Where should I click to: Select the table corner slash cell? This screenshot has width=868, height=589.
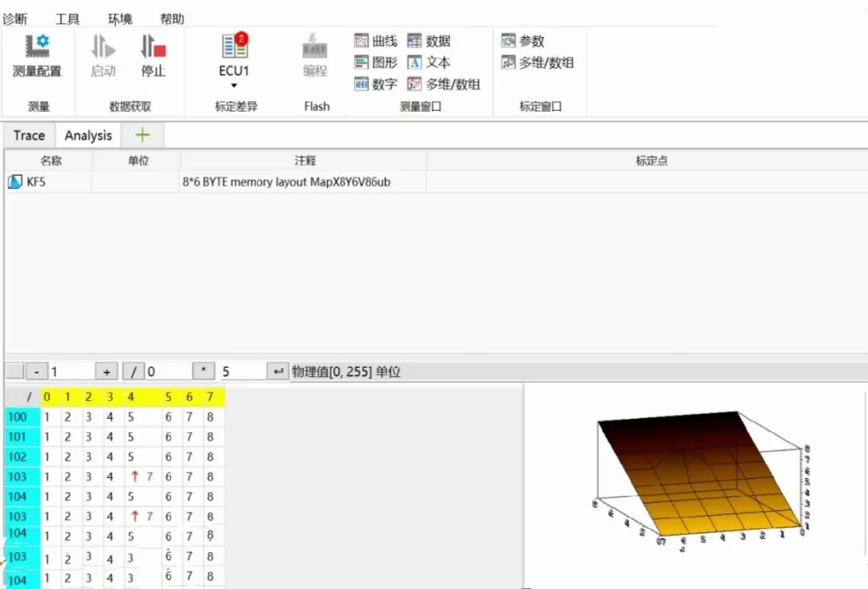(23, 397)
